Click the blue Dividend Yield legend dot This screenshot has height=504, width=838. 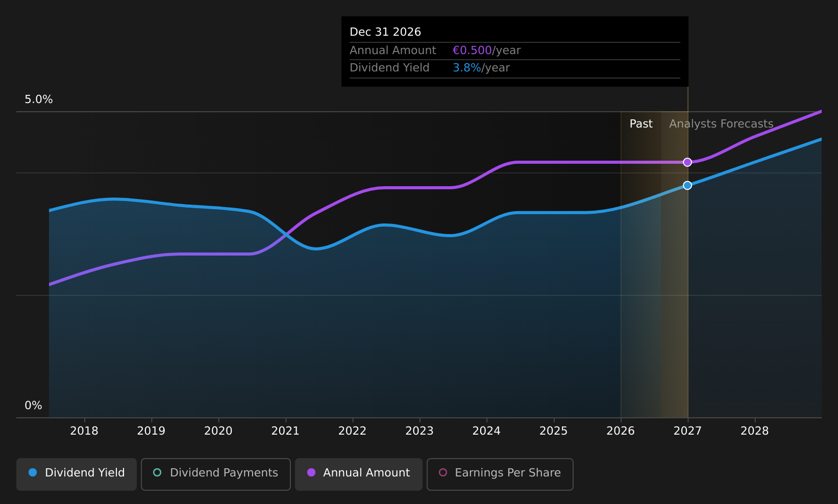[x=33, y=472]
